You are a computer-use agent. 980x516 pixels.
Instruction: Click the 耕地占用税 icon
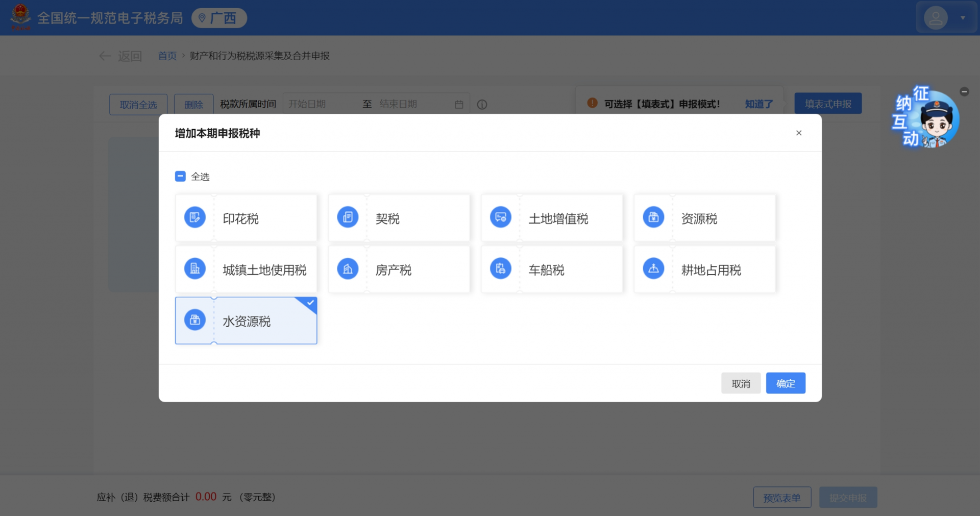653,269
